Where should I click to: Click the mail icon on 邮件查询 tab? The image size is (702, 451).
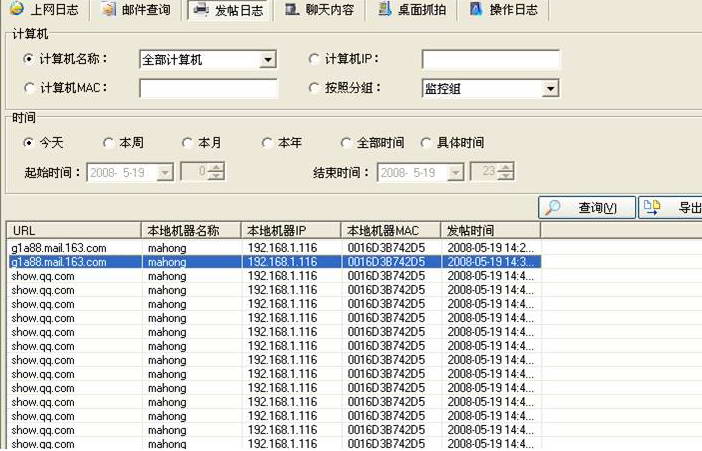[108, 9]
